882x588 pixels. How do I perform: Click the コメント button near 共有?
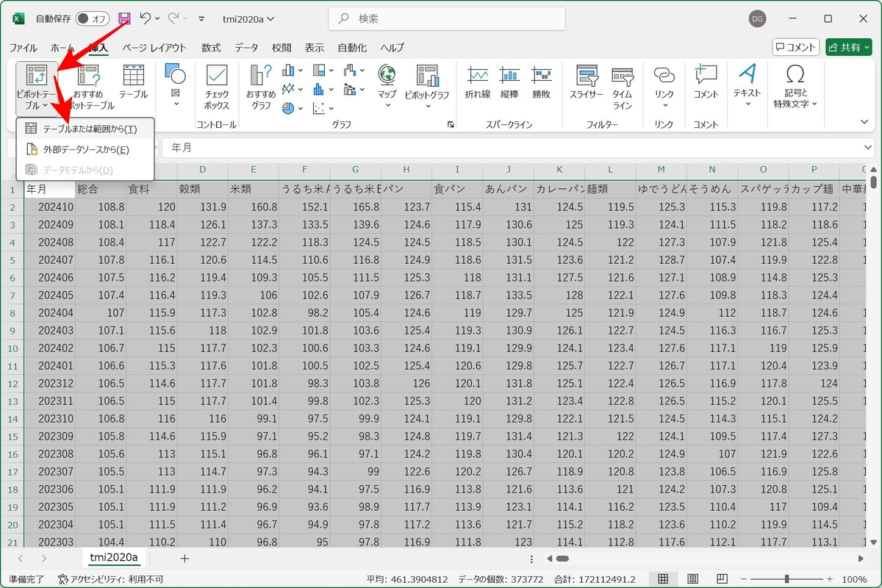pos(796,47)
